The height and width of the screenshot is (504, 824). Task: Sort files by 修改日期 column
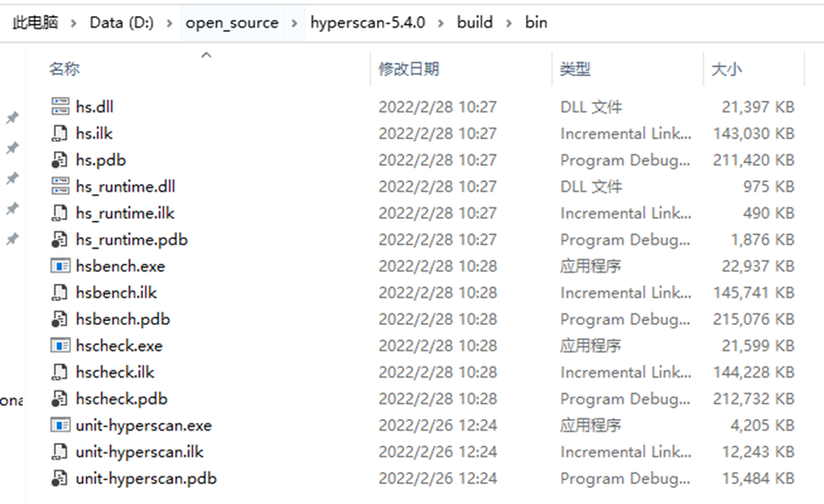[x=409, y=69]
